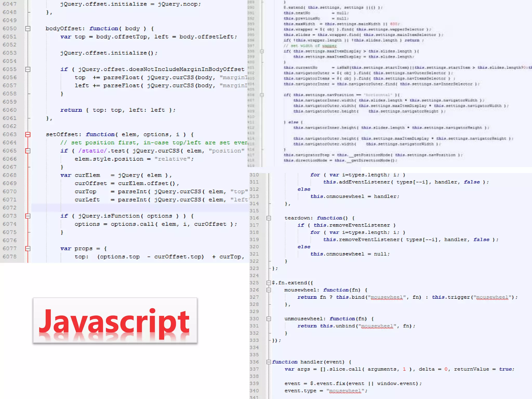Click the addEventListener call on line 311
The width and height of the screenshot is (532, 399).
[x=406, y=182]
